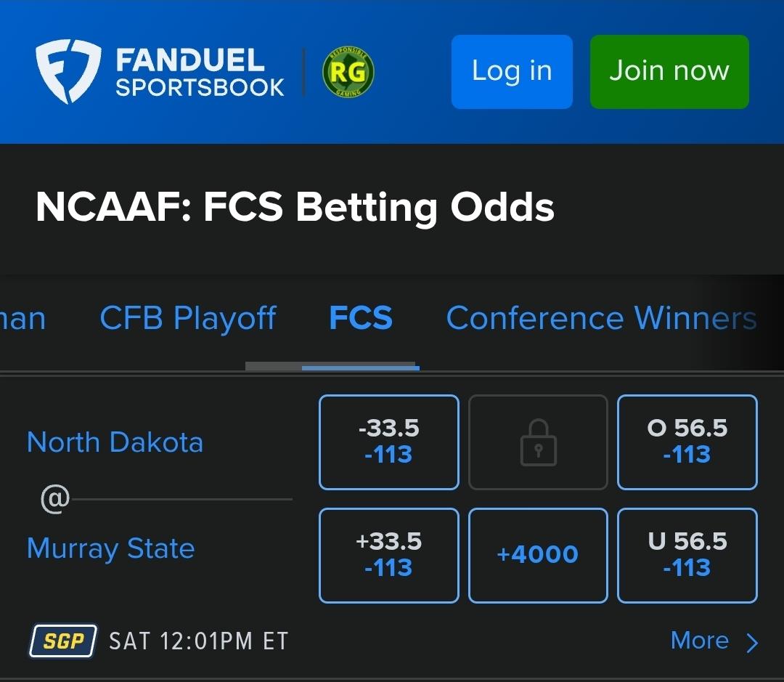Click the FanDuel Sportsbook shield logo
Screen dimensions: 784x682
[68, 72]
